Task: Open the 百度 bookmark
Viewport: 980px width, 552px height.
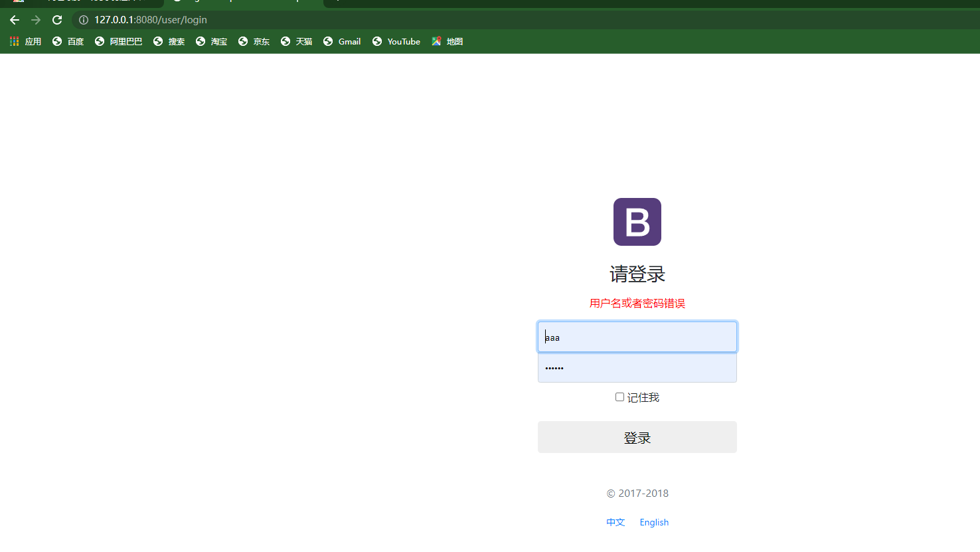Action: [74, 41]
